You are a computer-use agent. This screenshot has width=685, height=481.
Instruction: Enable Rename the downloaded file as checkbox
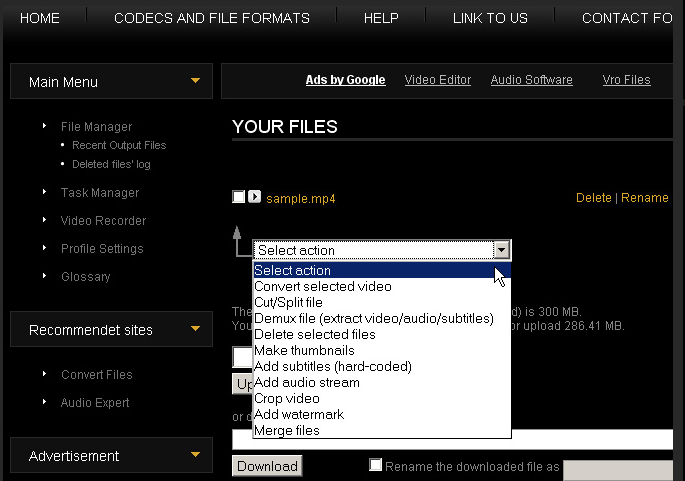pyautogui.click(x=375, y=464)
